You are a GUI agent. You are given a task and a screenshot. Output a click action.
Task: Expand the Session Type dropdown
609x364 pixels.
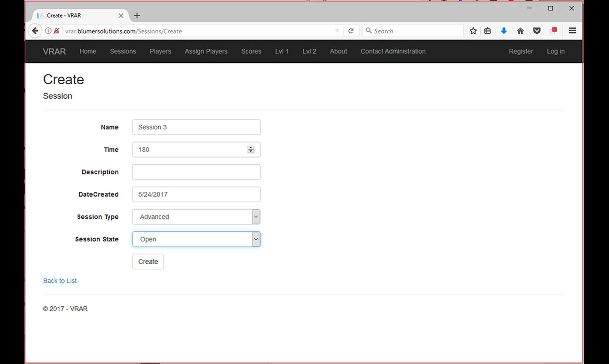tap(256, 217)
